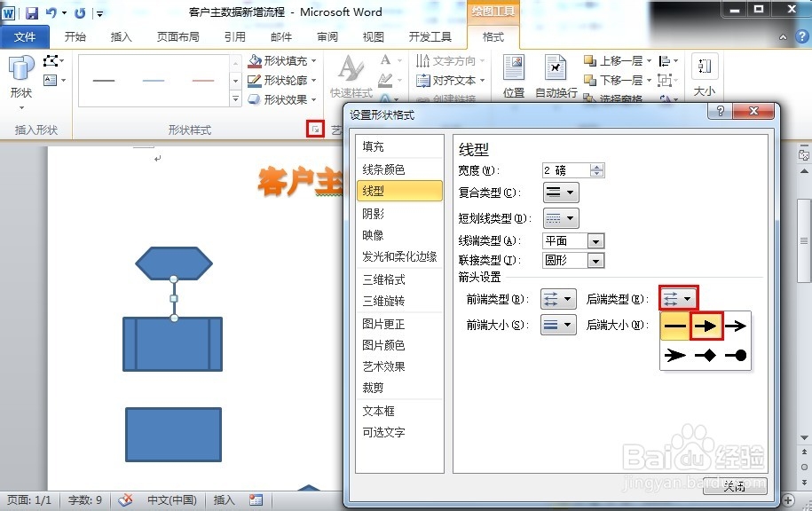Viewport: 812px width, 511px height.
Task: Select the solid arrow preset in the gallery
Action: 706,326
